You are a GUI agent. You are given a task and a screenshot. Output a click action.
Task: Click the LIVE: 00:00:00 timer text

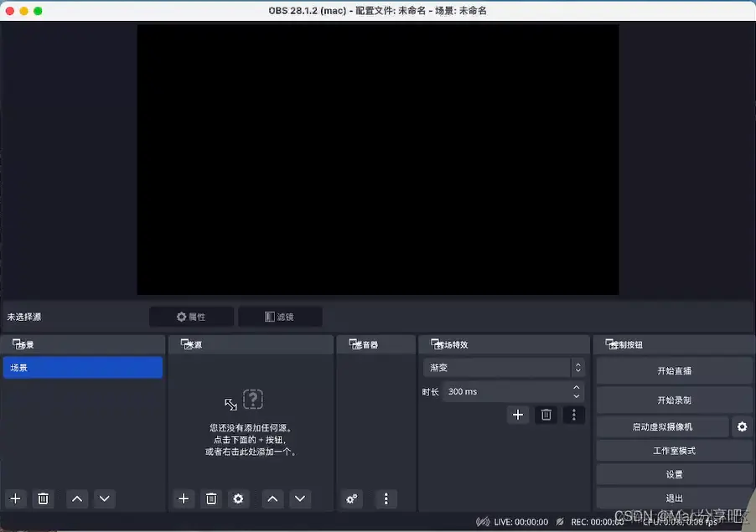coord(520,522)
